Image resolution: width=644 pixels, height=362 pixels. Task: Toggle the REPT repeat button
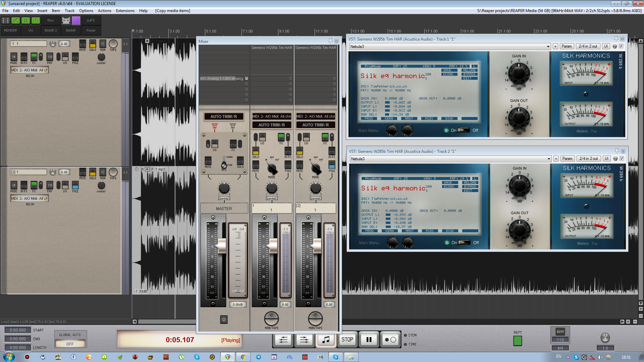point(518,341)
